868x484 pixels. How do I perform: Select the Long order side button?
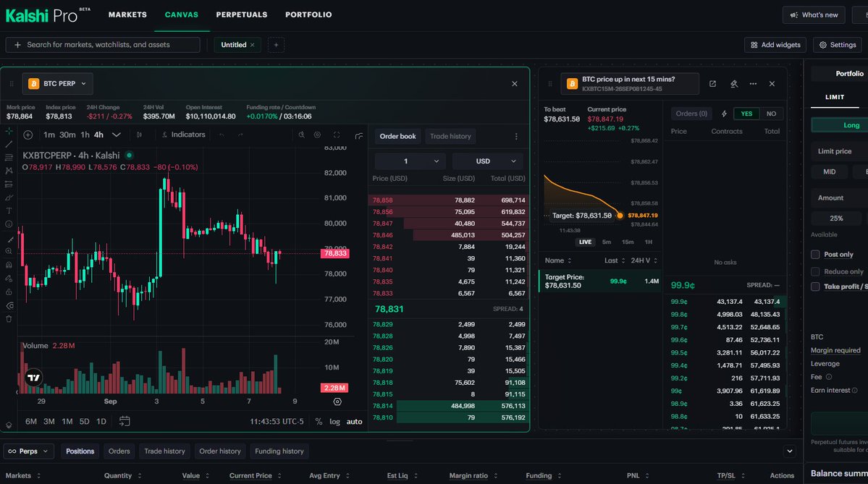pyautogui.click(x=840, y=125)
